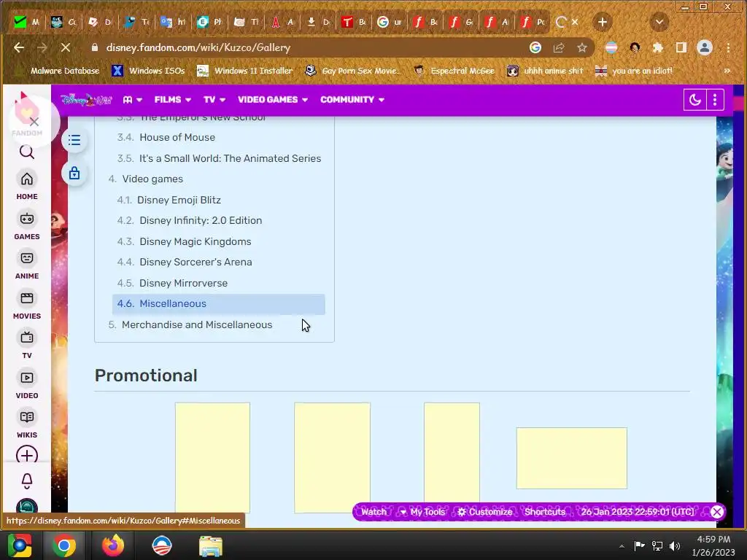Screen dimensions: 747x560
Task: Jump to Merchandise and Miscellaneous section
Action: (x=197, y=324)
